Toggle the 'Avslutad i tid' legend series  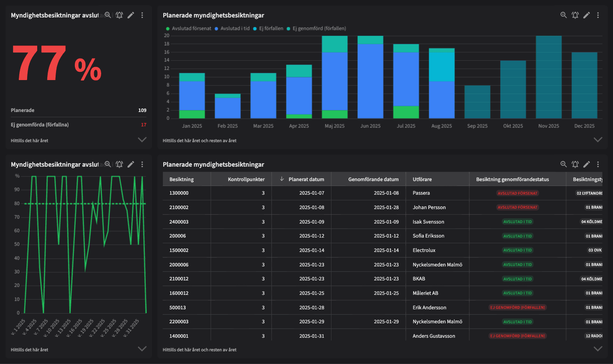[x=233, y=28]
